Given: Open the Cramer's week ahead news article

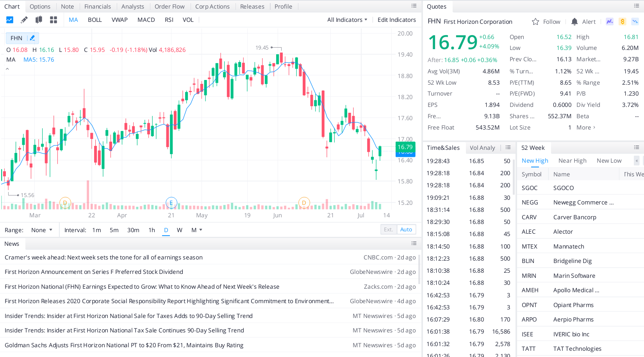Looking at the screenshot, I should [103, 258].
